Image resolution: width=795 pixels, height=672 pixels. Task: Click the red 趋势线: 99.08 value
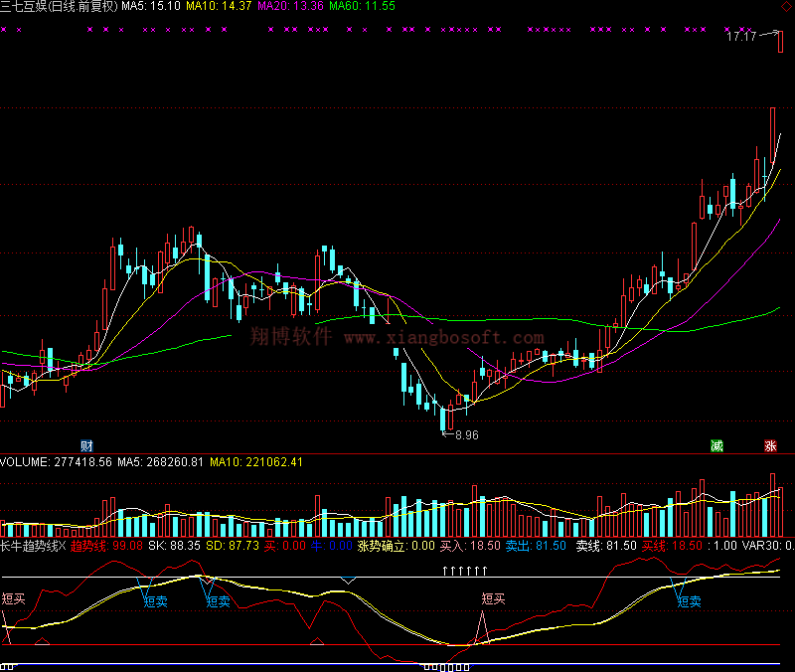(106, 546)
